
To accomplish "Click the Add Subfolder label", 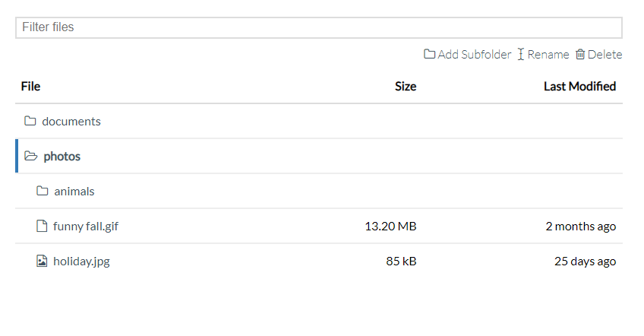I will tap(475, 55).
